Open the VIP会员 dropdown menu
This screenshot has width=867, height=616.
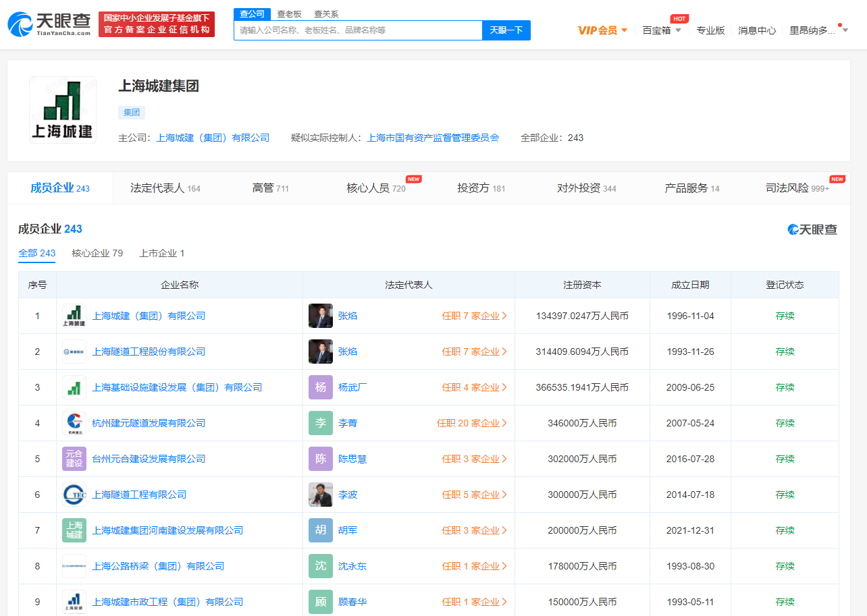point(602,30)
